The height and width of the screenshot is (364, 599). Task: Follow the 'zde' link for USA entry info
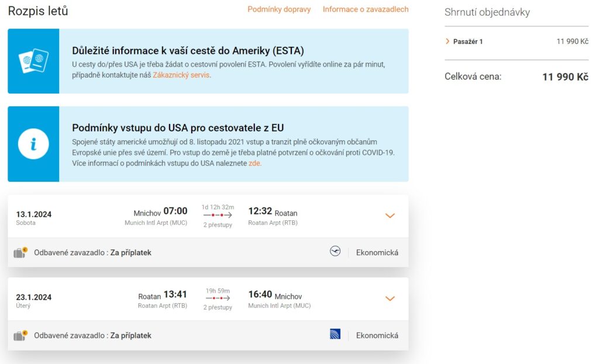coord(254,163)
